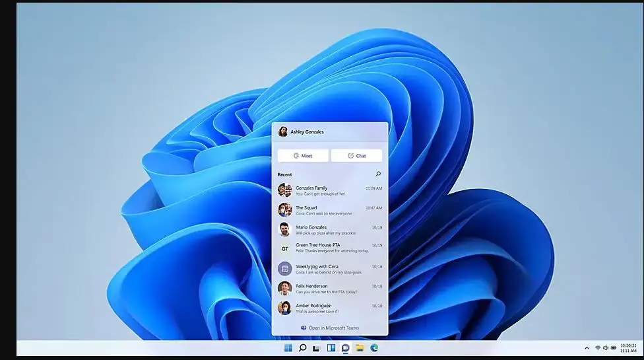644x360 pixels.
Task: Open Ashley Gonzales profile picture
Action: pos(282,131)
